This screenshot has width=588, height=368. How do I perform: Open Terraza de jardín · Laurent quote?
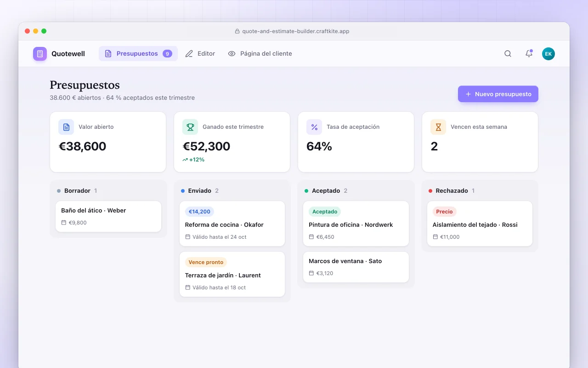[232, 274]
